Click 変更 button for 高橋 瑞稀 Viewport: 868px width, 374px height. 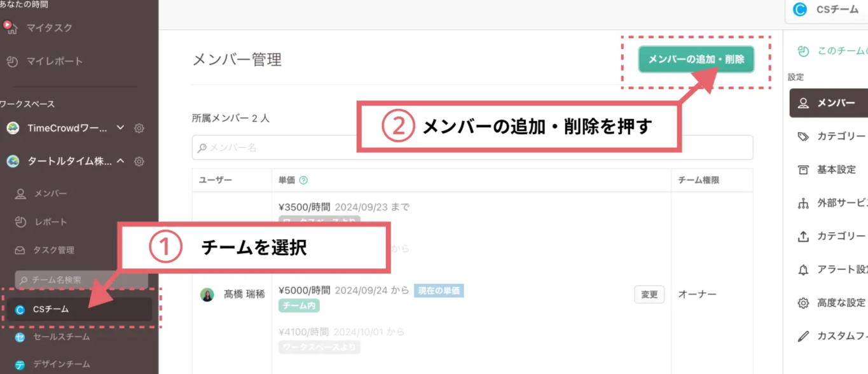[x=649, y=294]
